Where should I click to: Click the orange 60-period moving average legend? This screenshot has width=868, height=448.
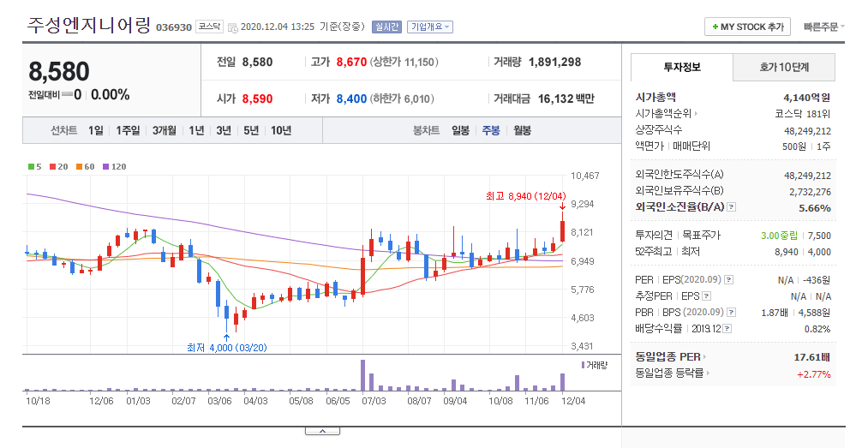[x=85, y=166]
